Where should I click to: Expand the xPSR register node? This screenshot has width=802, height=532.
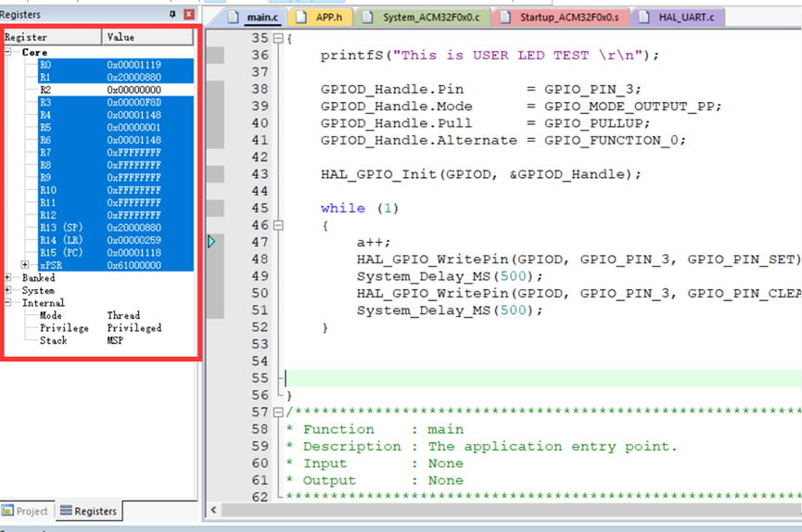coord(25,265)
